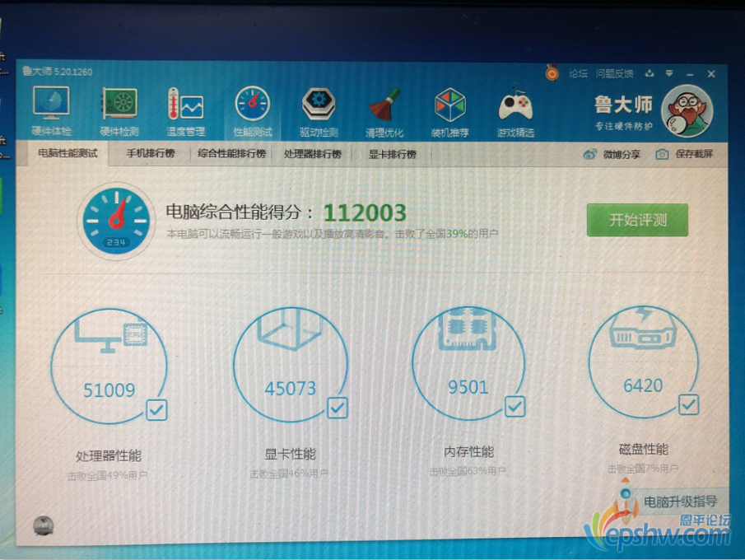Viewport: 745px width, 560px height.
Task: Click the speedometer gauge icon
Action: [116, 221]
